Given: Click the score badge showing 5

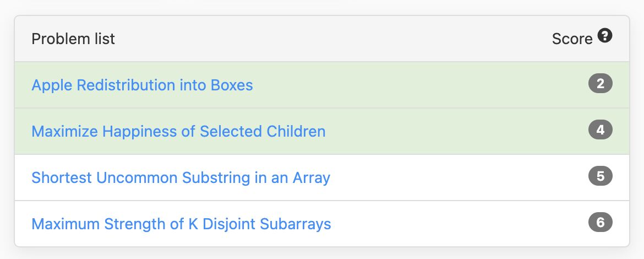Looking at the screenshot, I should [x=601, y=176].
